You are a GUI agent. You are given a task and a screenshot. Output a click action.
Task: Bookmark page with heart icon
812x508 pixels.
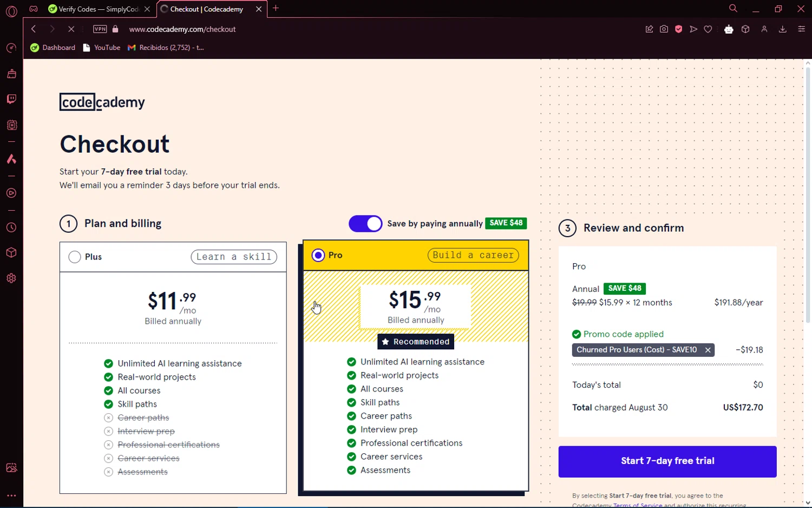[x=708, y=29]
